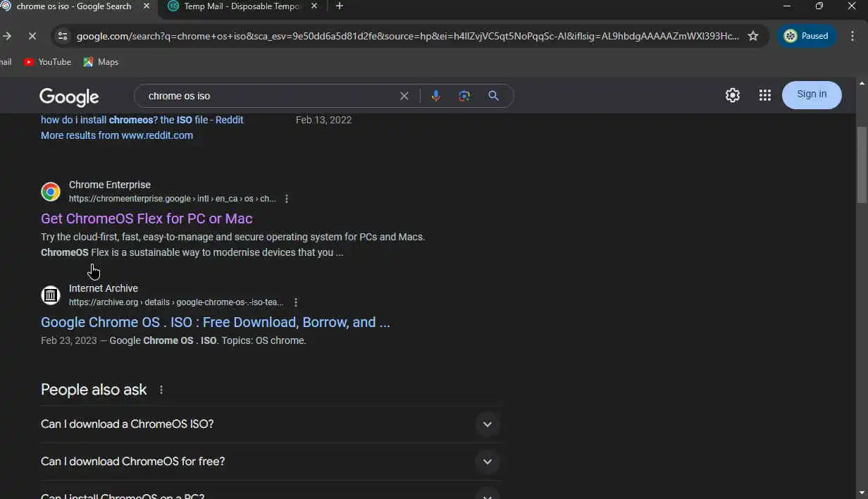
Task: Open Get ChromeOS Flex for PC or Mac
Action: coord(147,218)
